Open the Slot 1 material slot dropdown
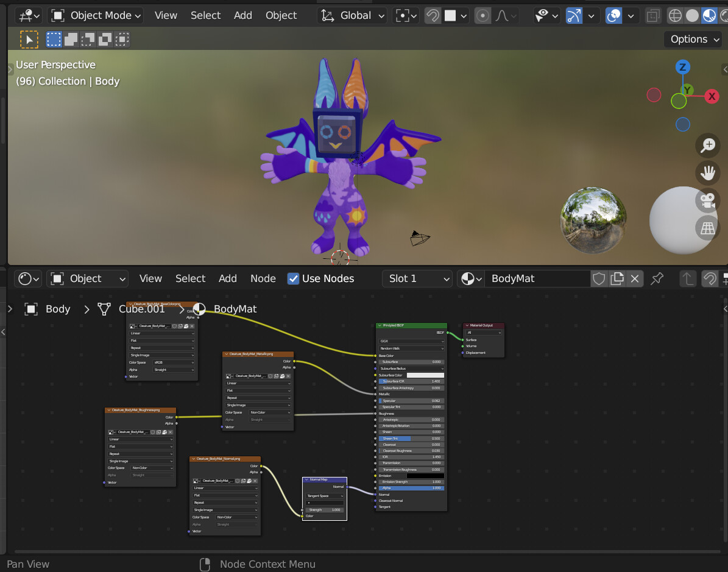Image resolution: width=728 pixels, height=572 pixels. (x=417, y=278)
